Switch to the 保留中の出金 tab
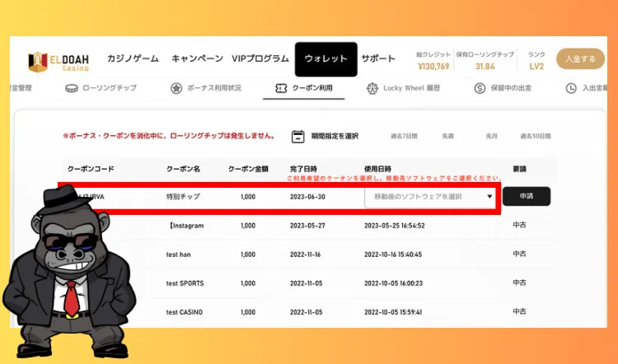 click(x=503, y=88)
